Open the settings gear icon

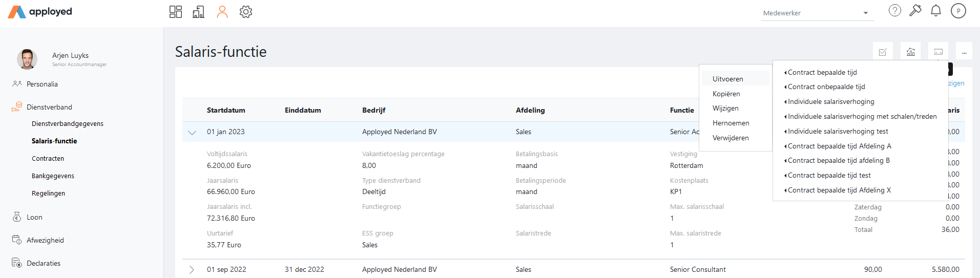click(246, 12)
